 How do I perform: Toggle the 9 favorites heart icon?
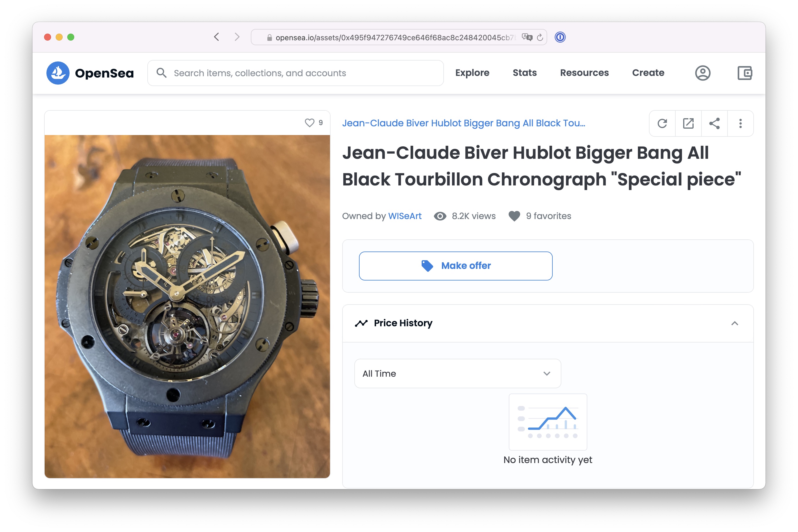[514, 216]
